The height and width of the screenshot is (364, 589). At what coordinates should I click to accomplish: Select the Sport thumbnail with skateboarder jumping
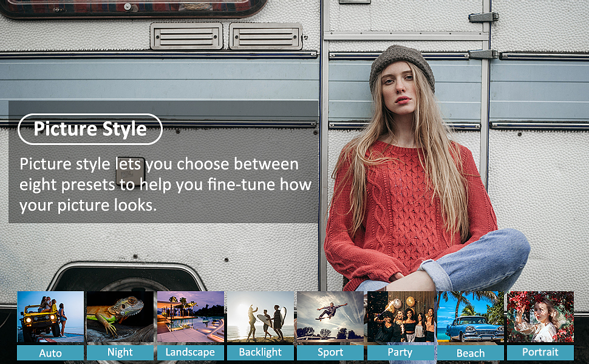pos(330,317)
